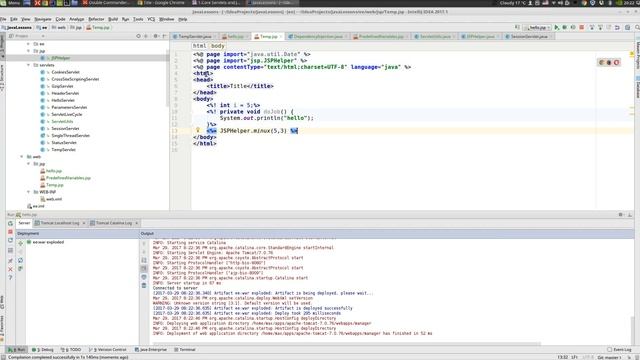Click the Output horizontal scrollbar
Image resolution: width=640 pixels, height=360 pixels.
(346, 344)
